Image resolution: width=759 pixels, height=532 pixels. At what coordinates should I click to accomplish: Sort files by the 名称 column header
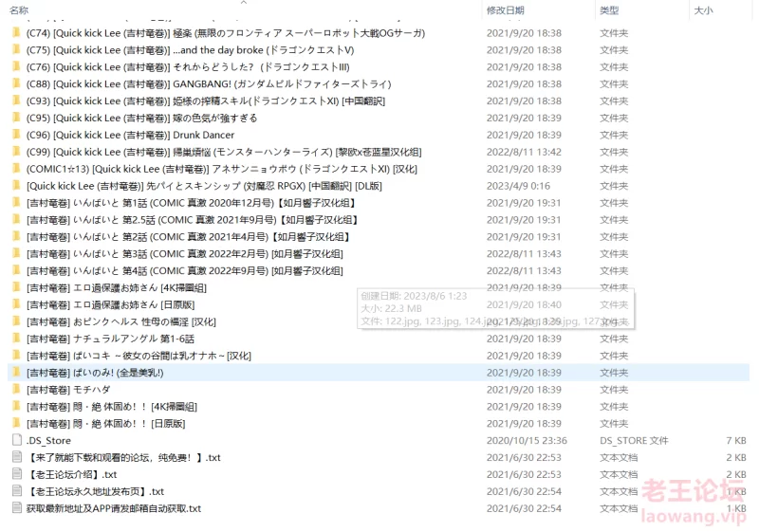[x=19, y=10]
